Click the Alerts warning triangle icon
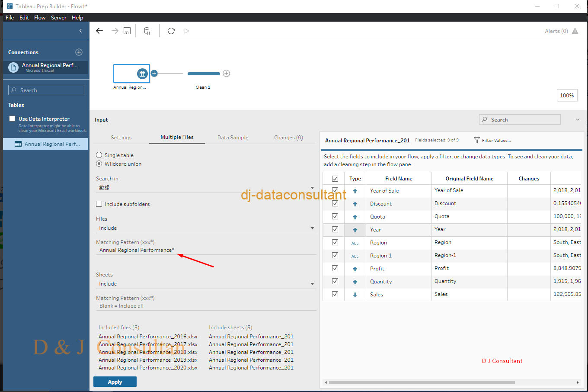Image resolution: width=588 pixels, height=392 pixels. pos(575,31)
